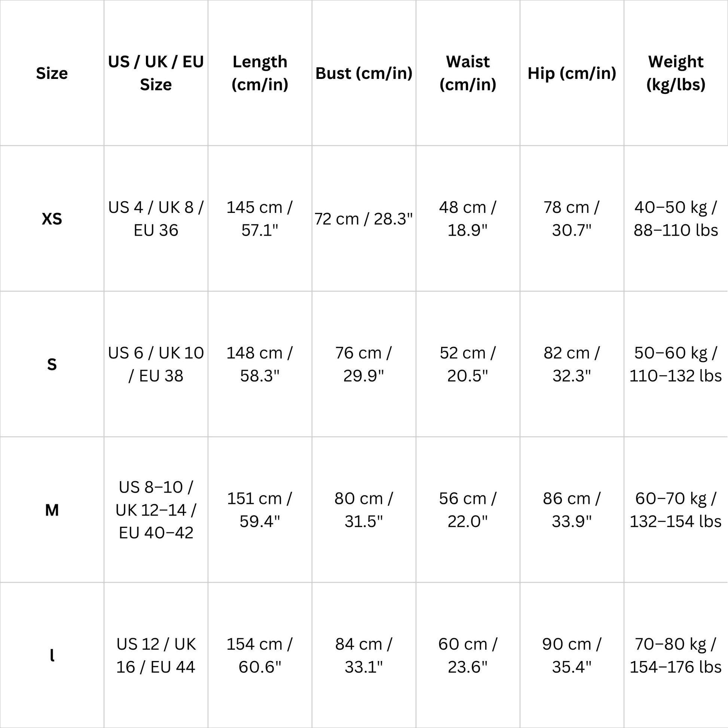This screenshot has width=728, height=728.
Task: Click the 84 cm / 33.1" bust cell
Action: [x=364, y=655]
